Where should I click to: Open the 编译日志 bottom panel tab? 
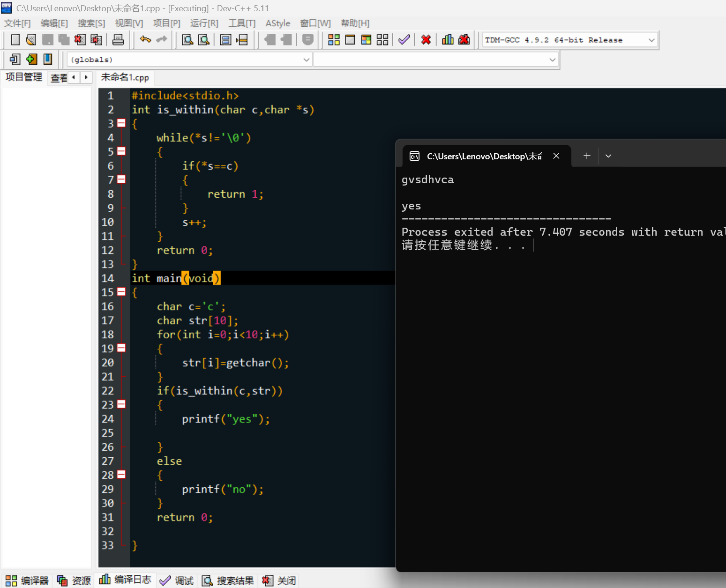coord(125,580)
